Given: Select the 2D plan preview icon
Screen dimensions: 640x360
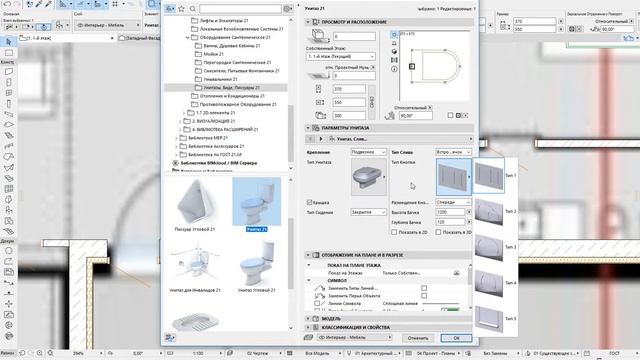Looking at the screenshot, I should (x=394, y=35).
